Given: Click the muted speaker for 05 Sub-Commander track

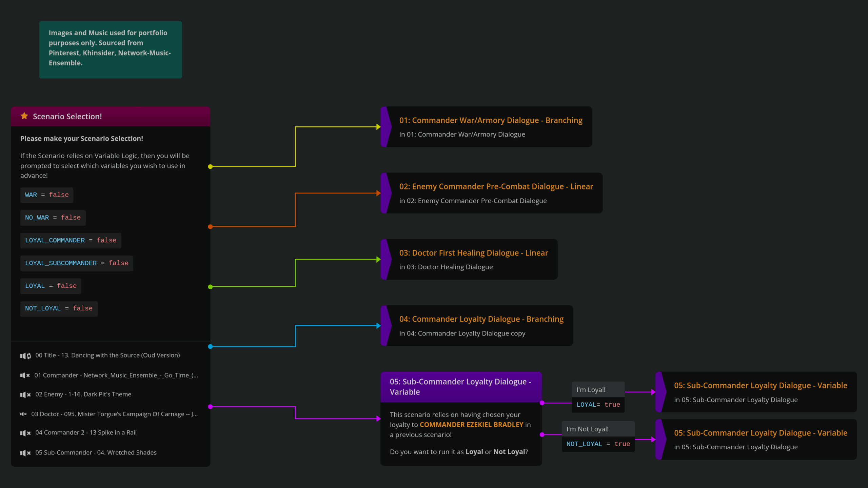Looking at the screenshot, I should (x=25, y=453).
